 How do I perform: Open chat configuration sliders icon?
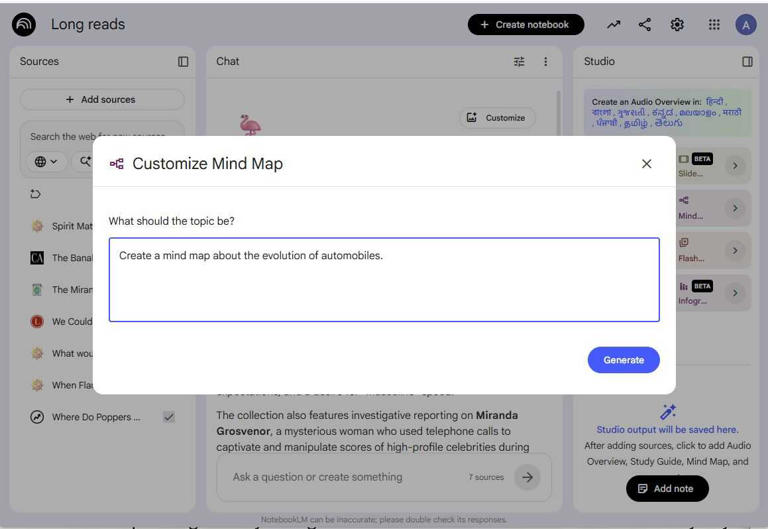pos(519,61)
